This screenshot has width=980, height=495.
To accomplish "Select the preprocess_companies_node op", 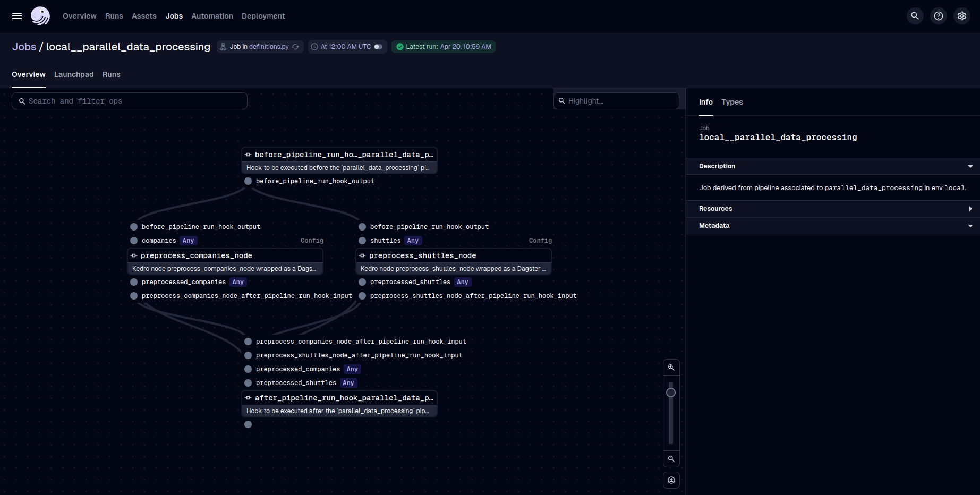I will [225, 261].
